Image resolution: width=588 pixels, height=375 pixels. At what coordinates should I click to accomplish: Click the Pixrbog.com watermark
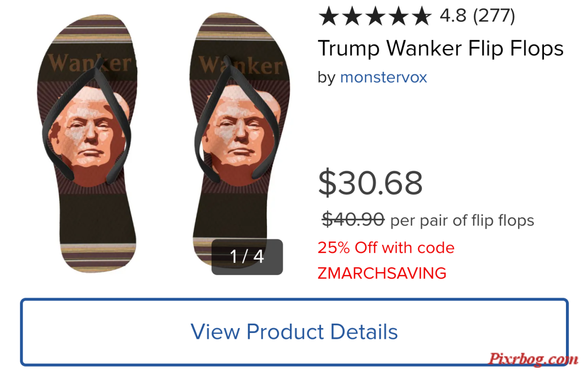[x=533, y=360]
